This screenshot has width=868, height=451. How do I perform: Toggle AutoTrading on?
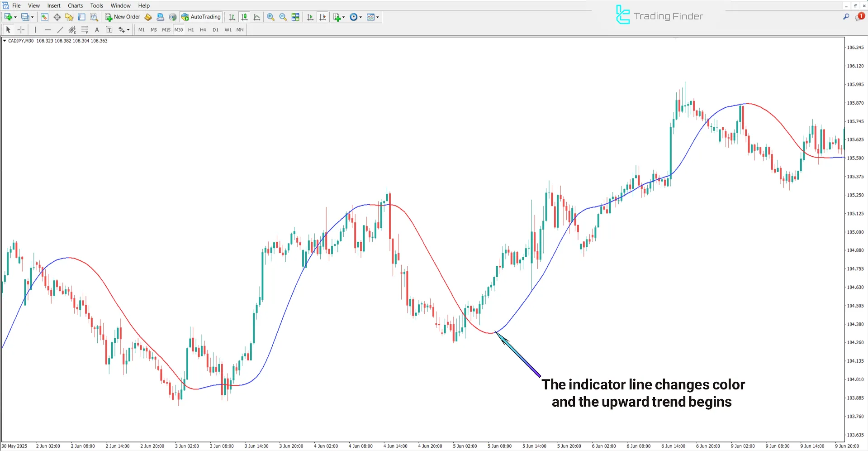[x=200, y=17]
